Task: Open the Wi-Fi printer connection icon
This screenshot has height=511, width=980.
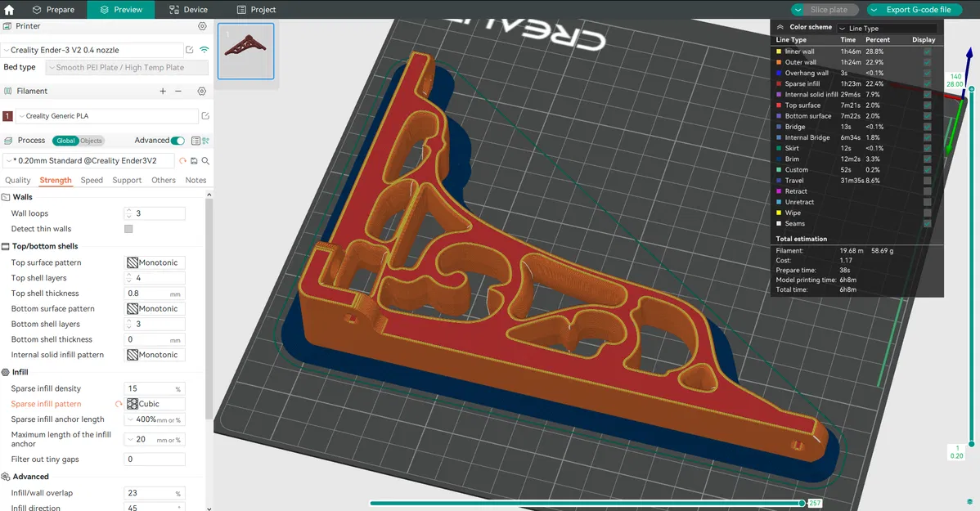Action: (x=204, y=50)
